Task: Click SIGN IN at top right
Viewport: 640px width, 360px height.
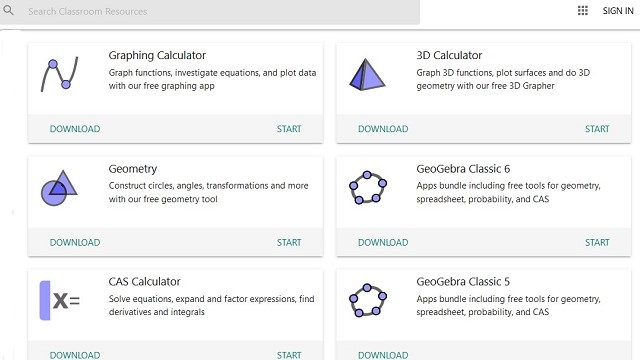Action: 618,11
